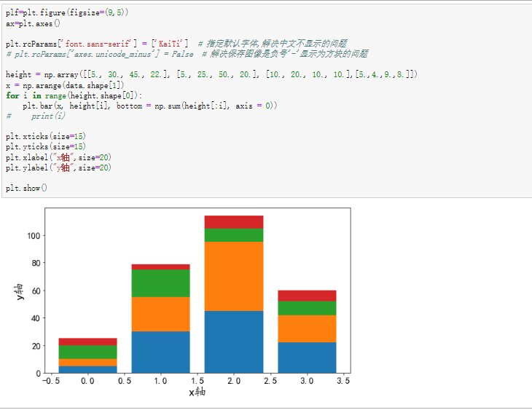This screenshot has width=532, height=410.
Task: Click the blue segment of the bar at 3.0
Action: [307, 358]
